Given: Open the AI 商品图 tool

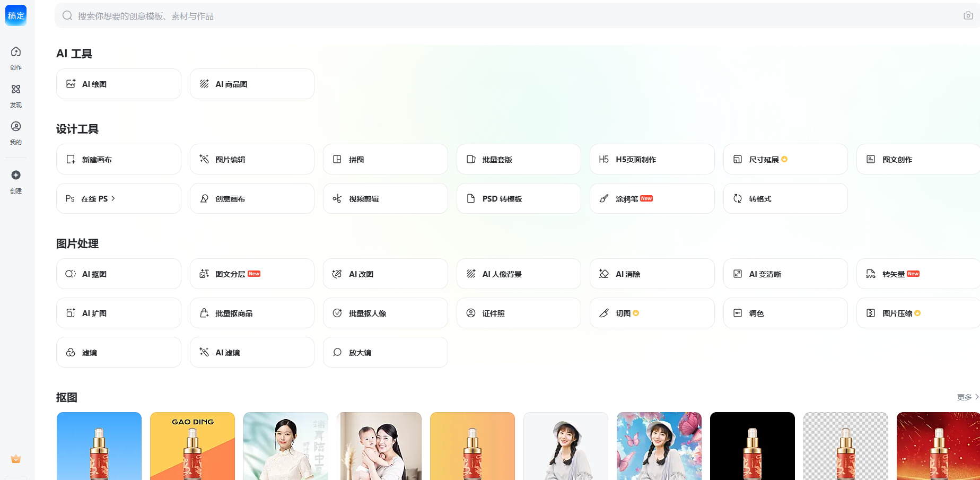Looking at the screenshot, I should (x=252, y=84).
